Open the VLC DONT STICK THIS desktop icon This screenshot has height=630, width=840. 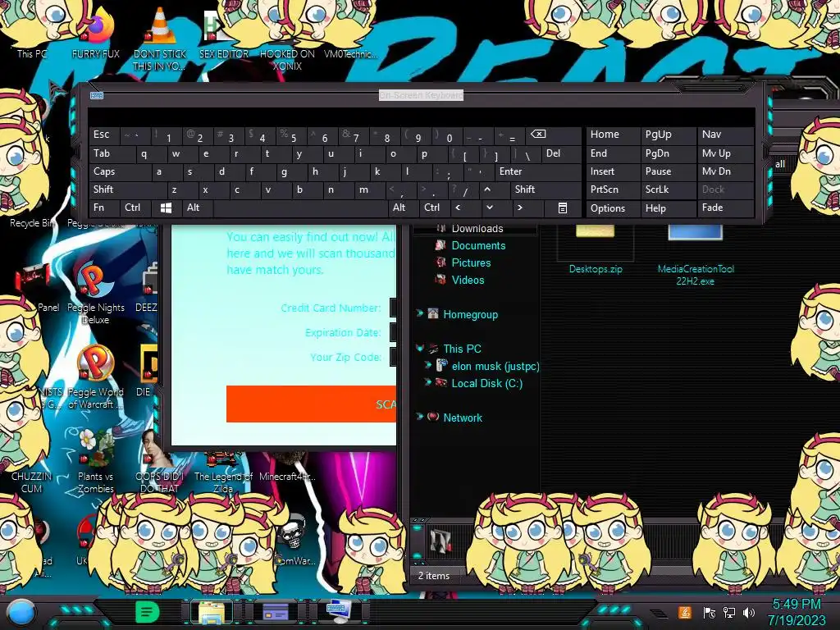click(160, 39)
